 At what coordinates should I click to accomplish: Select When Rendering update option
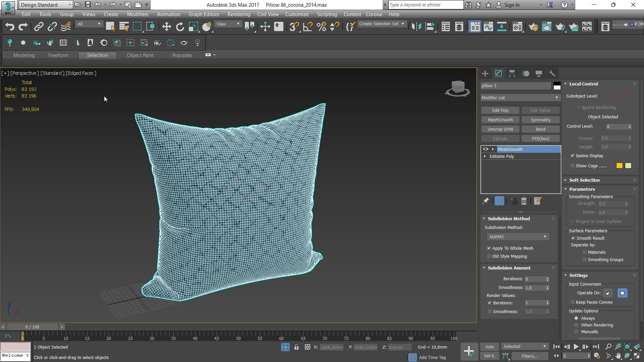tap(576, 325)
